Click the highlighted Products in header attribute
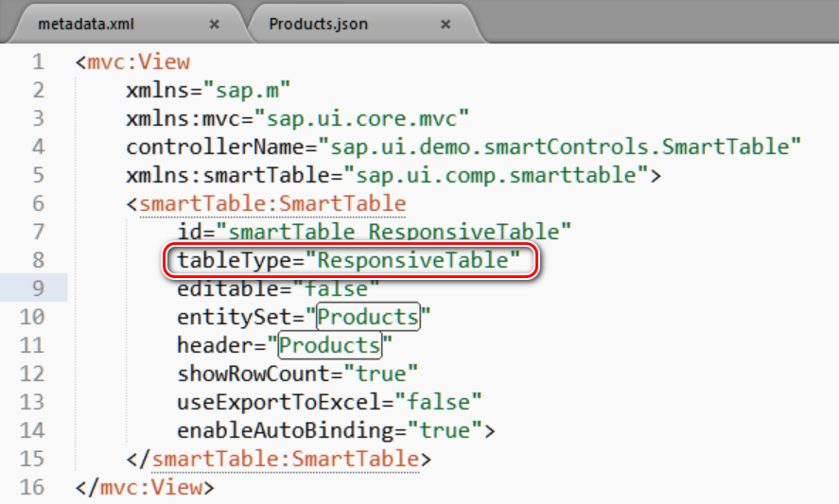This screenshot has height=504, width=839. click(x=329, y=345)
